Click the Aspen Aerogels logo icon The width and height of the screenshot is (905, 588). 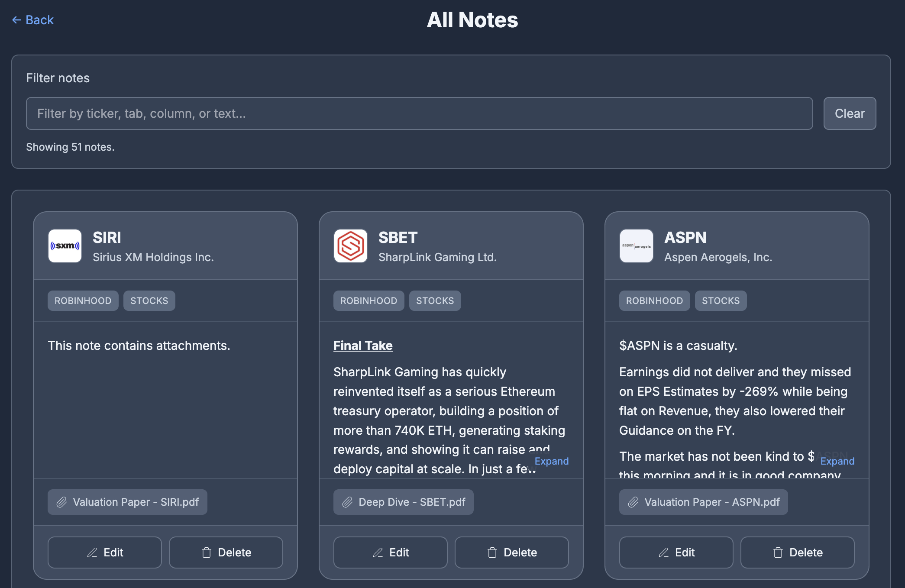click(x=636, y=246)
